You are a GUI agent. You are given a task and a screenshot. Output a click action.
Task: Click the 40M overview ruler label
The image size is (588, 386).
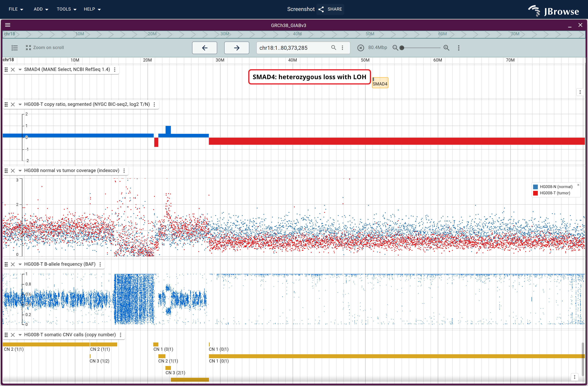click(297, 34)
